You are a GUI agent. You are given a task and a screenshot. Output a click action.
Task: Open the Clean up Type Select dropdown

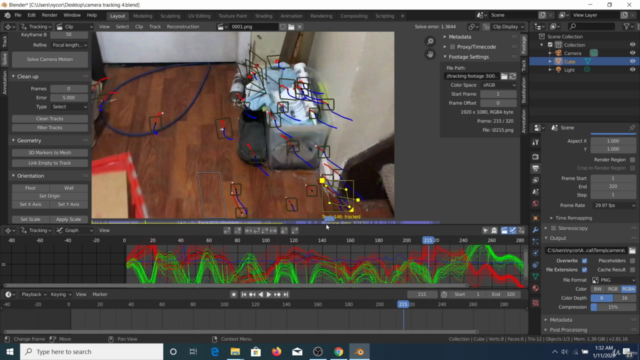[69, 107]
